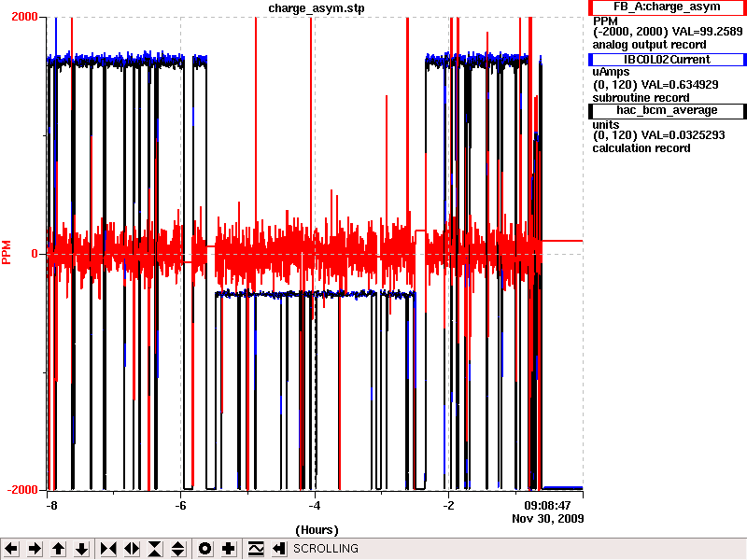Click the return-to-scrolling arrow button
Image resolution: width=747 pixels, height=560 pixels.
pyautogui.click(x=279, y=549)
